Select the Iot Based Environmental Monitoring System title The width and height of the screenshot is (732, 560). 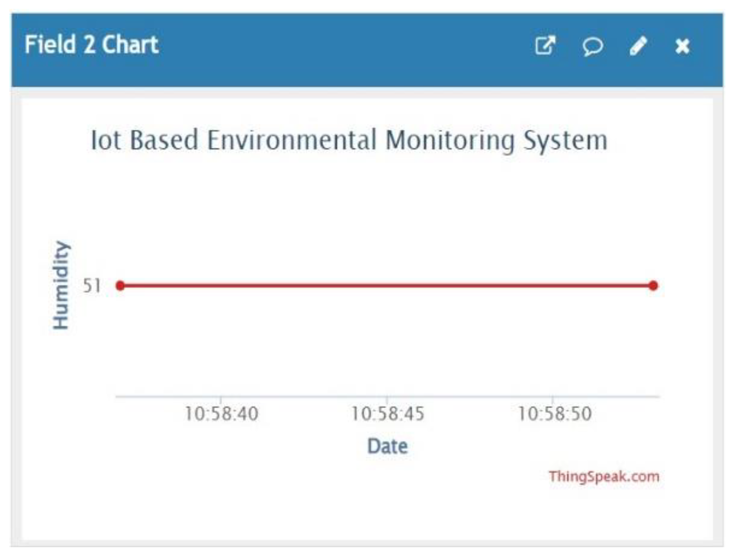(349, 140)
